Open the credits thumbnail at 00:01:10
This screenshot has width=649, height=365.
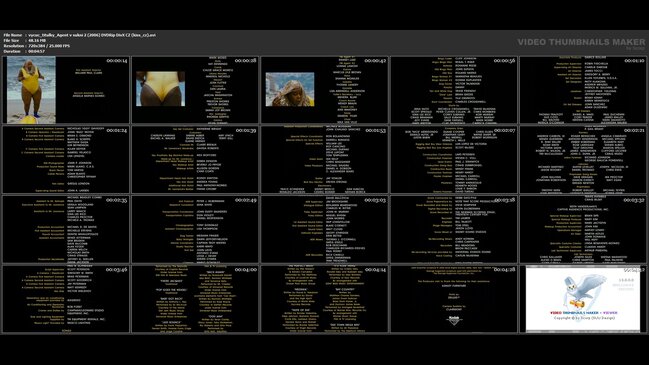[583, 90]
